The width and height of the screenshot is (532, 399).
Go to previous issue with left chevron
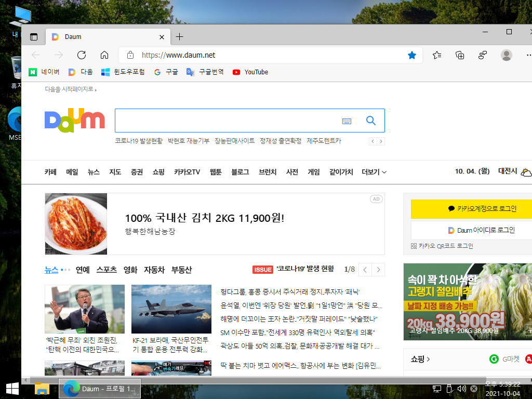click(x=365, y=270)
